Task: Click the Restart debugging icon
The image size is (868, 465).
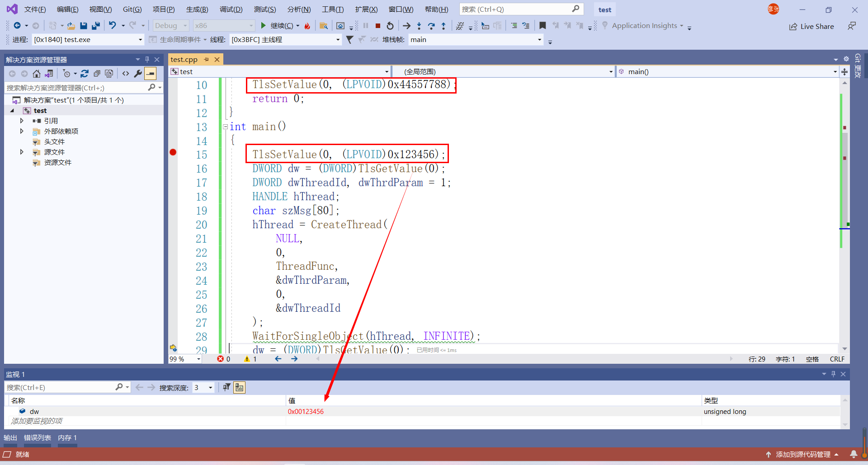Action: 390,26
